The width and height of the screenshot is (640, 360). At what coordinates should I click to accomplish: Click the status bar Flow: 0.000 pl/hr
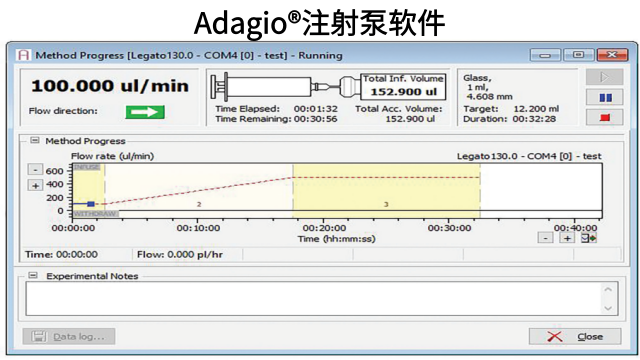[x=180, y=255]
